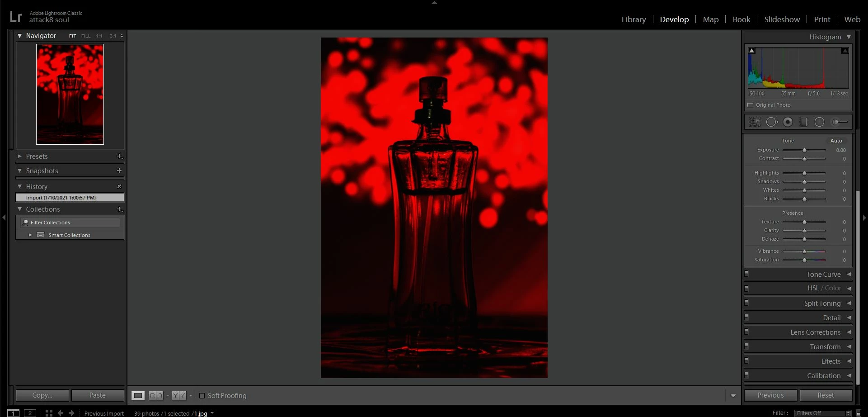Enable Soft Proofing checkbox
This screenshot has height=417, width=868.
[202, 396]
